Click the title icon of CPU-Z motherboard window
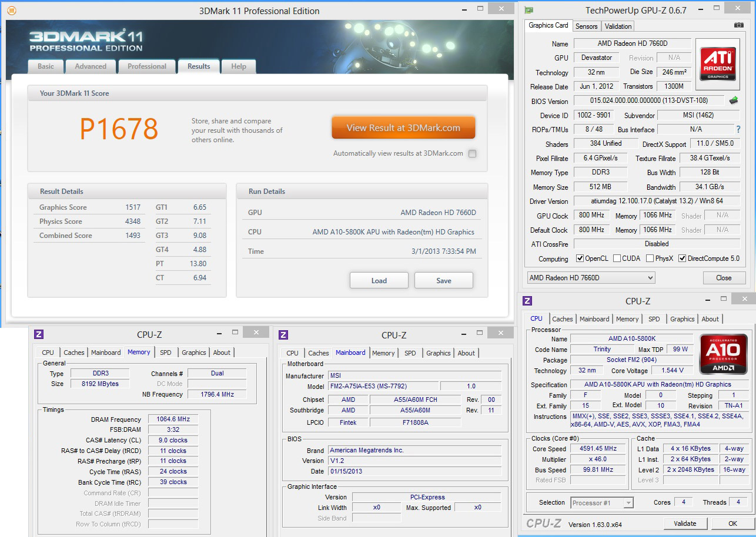Viewport: 756px width, 537px height. click(283, 335)
